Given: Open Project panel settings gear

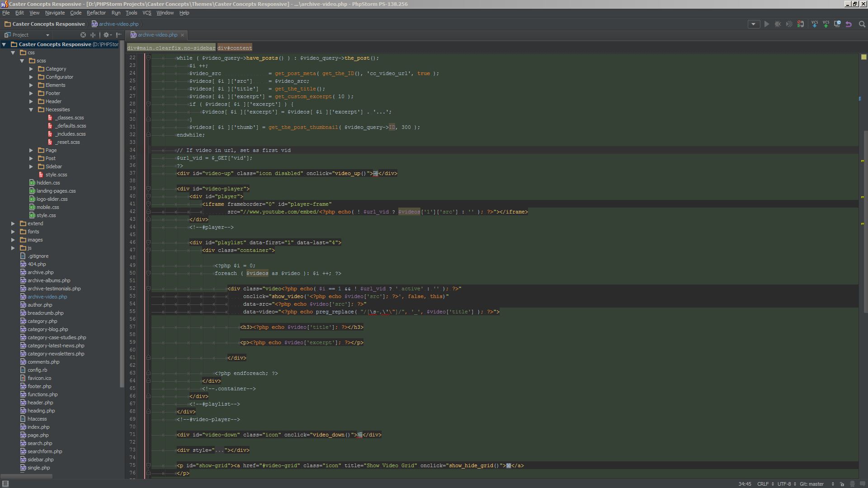Looking at the screenshot, I should [107, 35].
